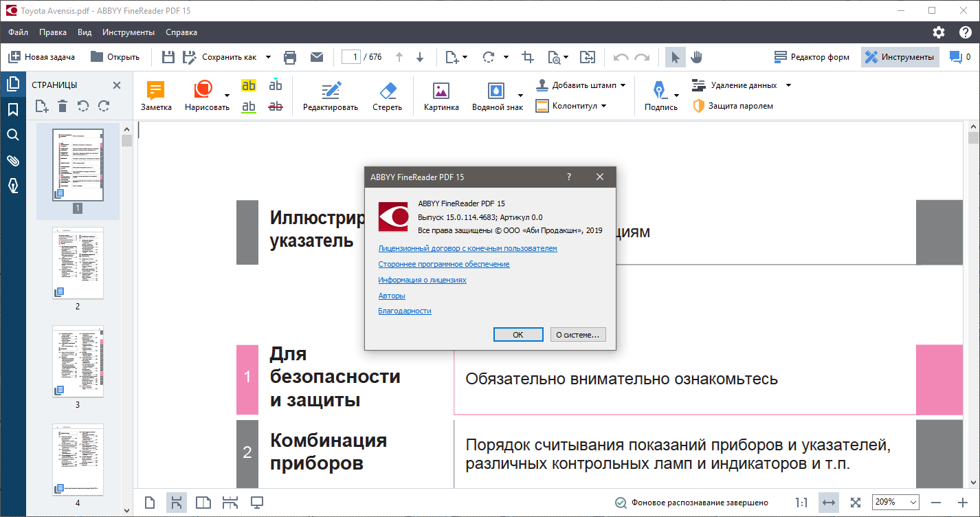
Task: Select the pointer selection tool
Action: [x=675, y=57]
